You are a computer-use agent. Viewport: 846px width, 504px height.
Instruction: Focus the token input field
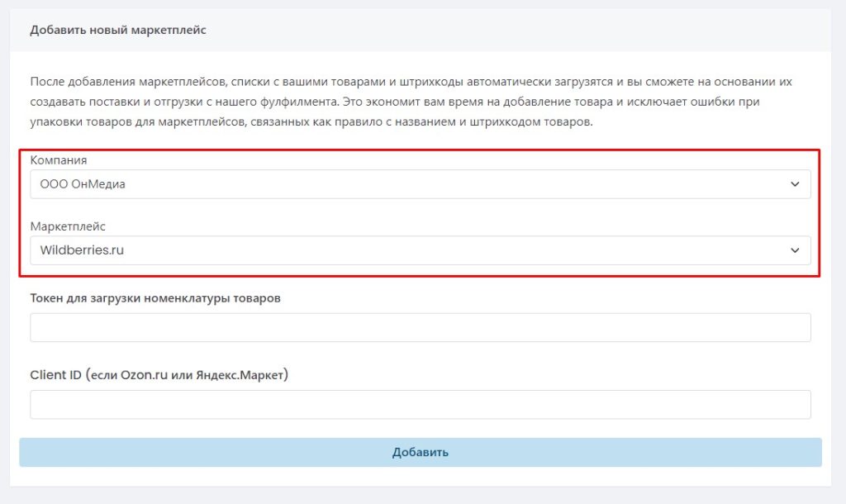tap(420, 327)
